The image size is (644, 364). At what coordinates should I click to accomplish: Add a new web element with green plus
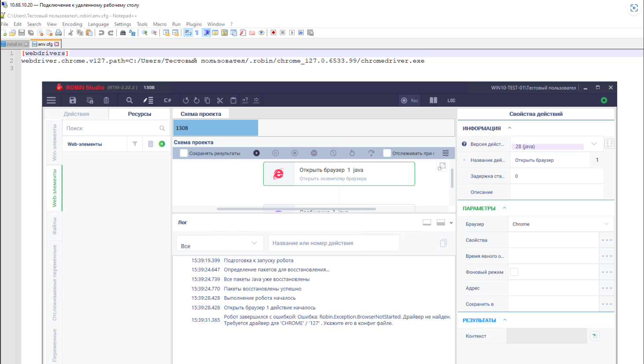point(162,144)
